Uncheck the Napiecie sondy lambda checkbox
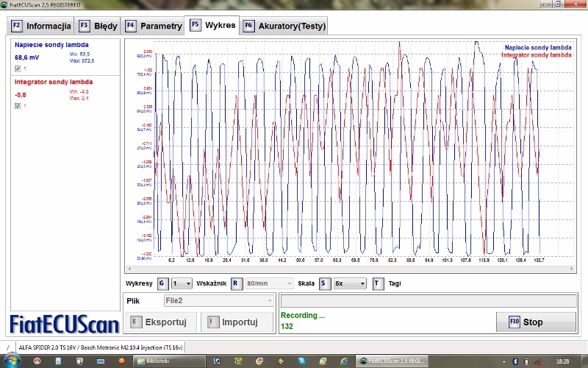The image size is (588, 368). [x=18, y=69]
